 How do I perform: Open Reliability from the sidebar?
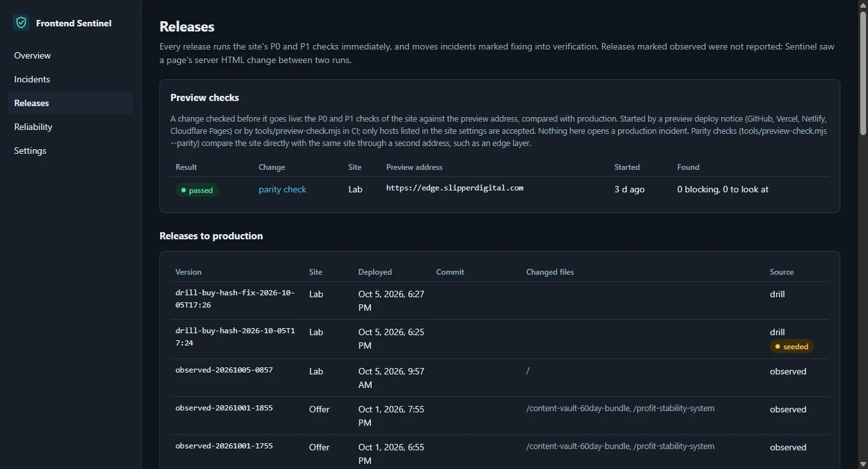(x=70, y=127)
